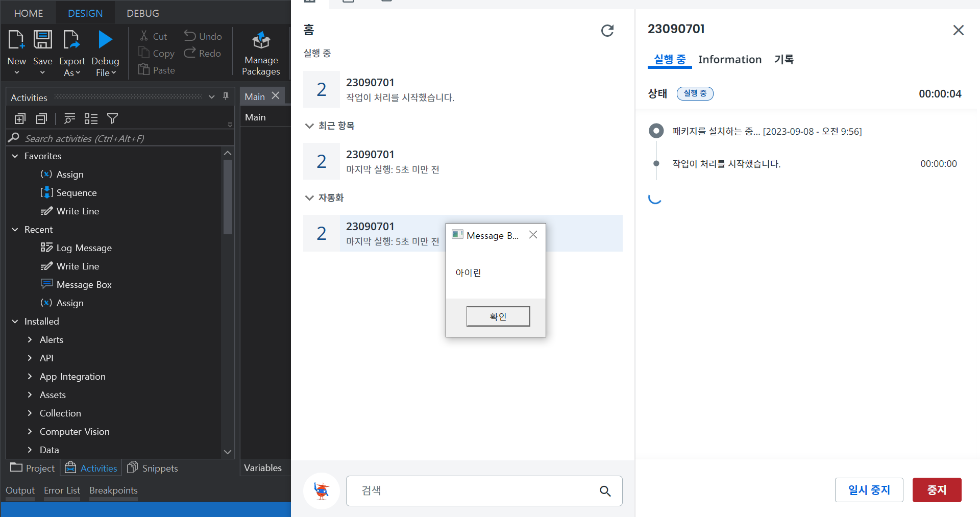The width and height of the screenshot is (980, 517).
Task: Click Collapse All icon in Activities panel
Action: pos(41,119)
